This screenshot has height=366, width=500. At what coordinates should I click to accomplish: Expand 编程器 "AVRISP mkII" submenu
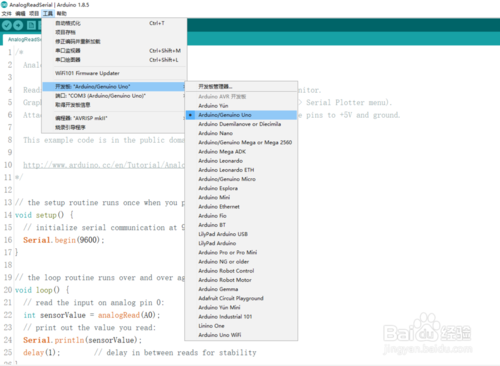click(114, 118)
